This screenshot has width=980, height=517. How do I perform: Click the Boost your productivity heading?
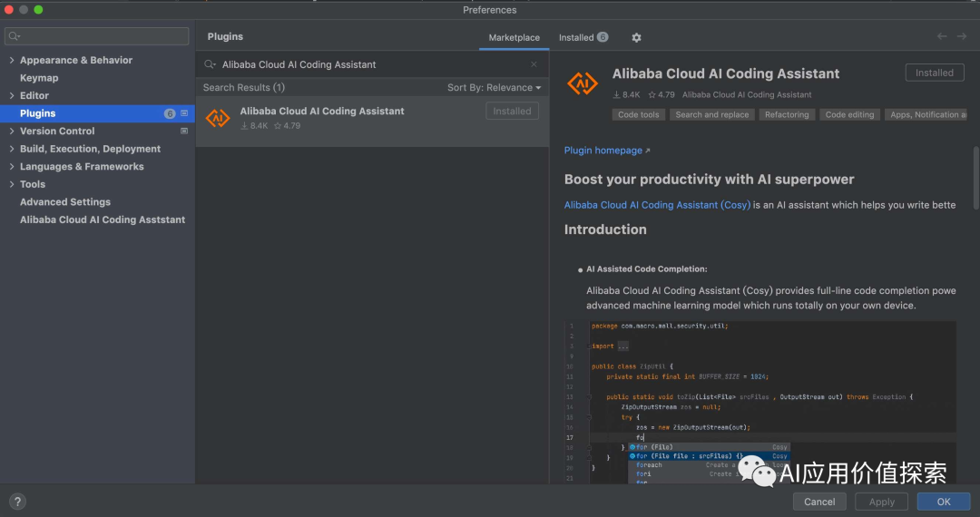(x=709, y=180)
